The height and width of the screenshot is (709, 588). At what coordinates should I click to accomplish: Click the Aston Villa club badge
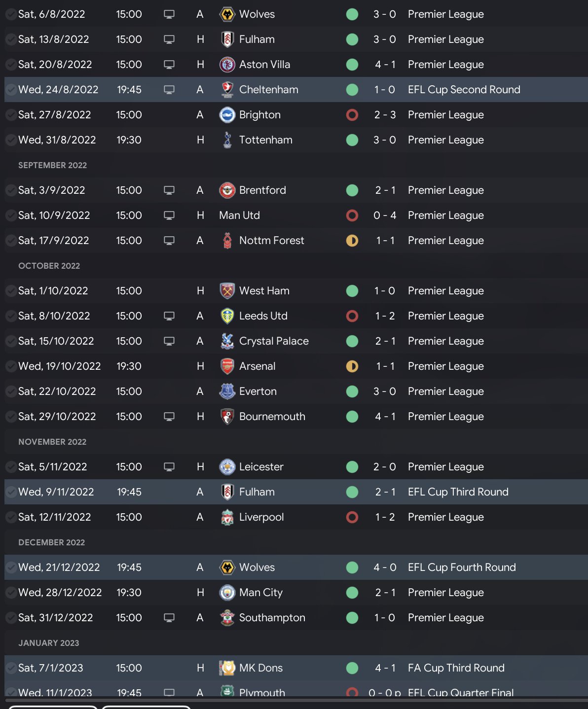(227, 65)
